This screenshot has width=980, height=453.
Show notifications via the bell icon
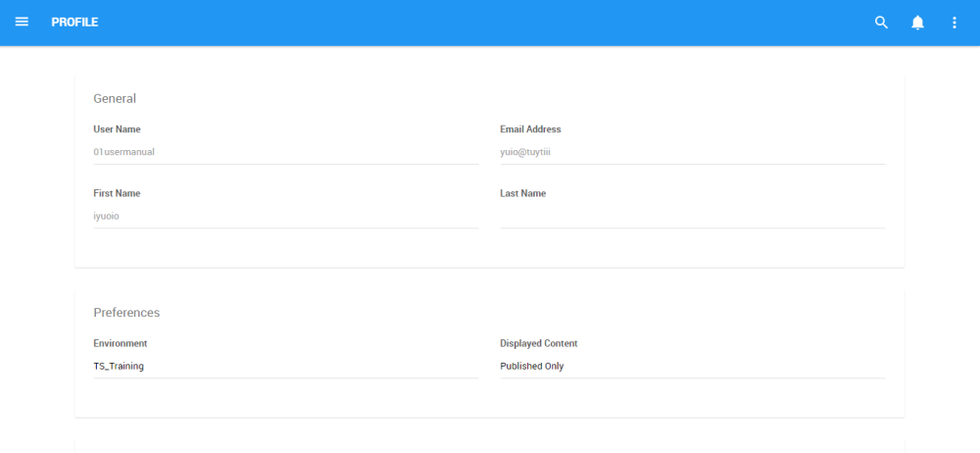917,23
